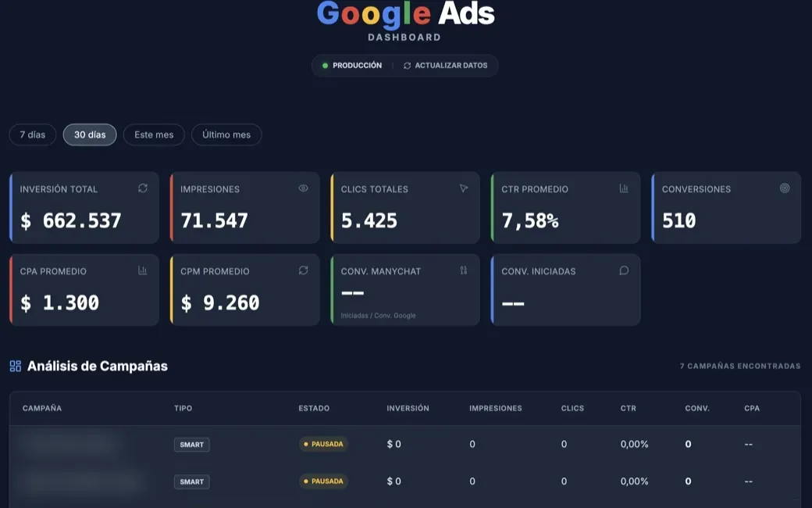The width and height of the screenshot is (812, 508).
Task: Click the 71.547 impressions value
Action: (215, 221)
